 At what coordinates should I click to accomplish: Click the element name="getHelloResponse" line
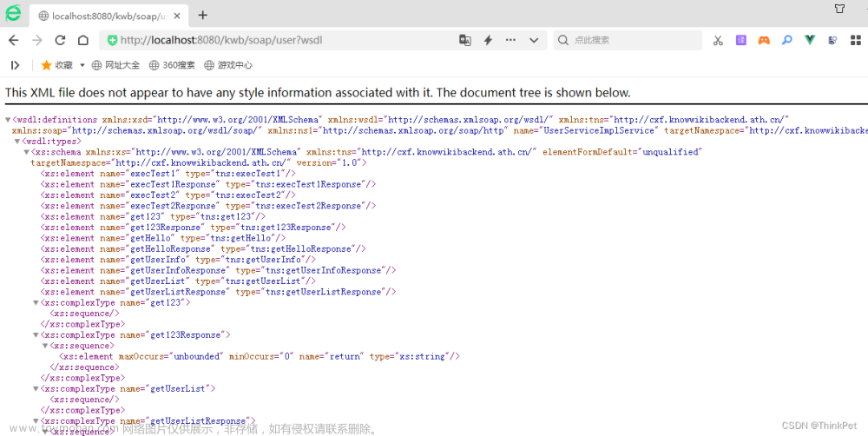[x=203, y=249]
